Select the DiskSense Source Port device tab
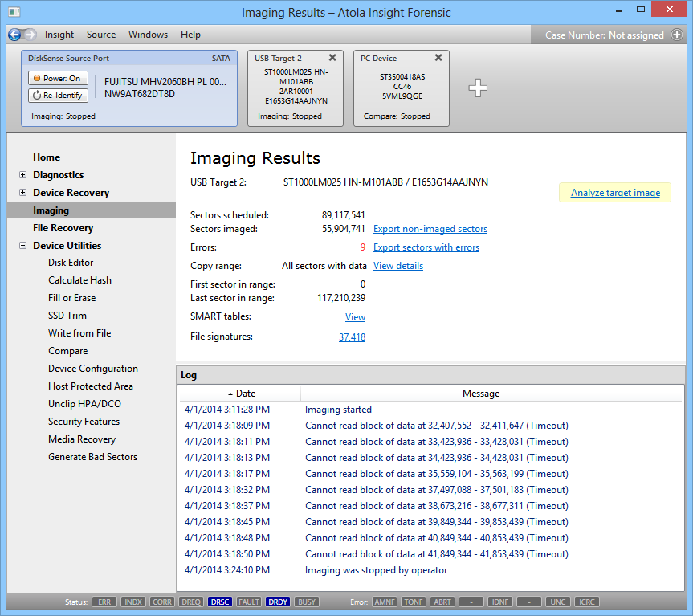 click(129, 88)
